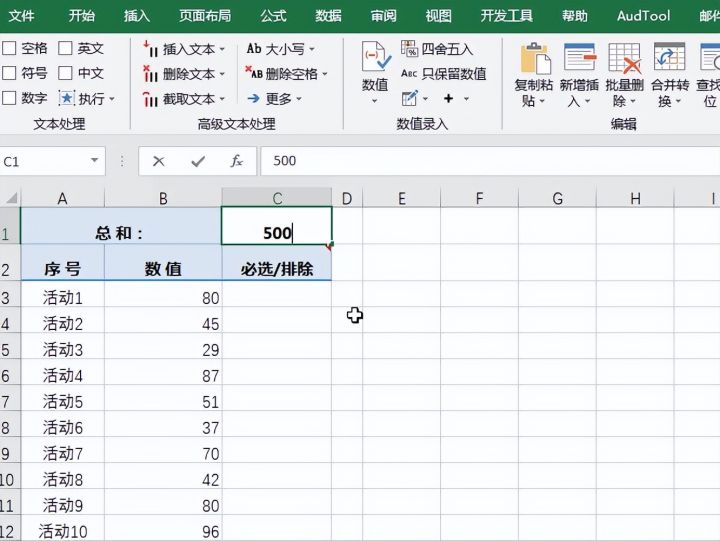Screen dimensions: 720x541
Task: Click the 删除文本 icon
Action: pyautogui.click(x=150, y=73)
